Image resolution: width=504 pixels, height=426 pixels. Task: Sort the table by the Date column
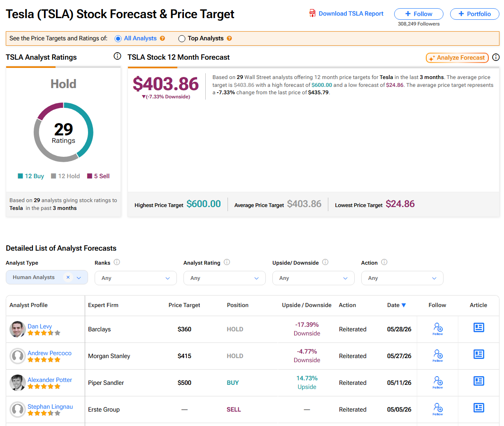pos(396,305)
